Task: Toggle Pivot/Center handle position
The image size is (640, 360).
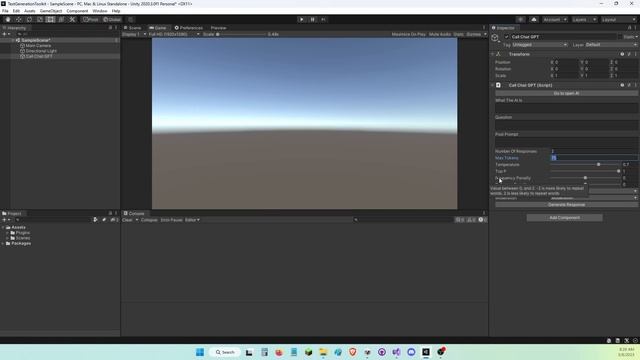Action: 91,20
